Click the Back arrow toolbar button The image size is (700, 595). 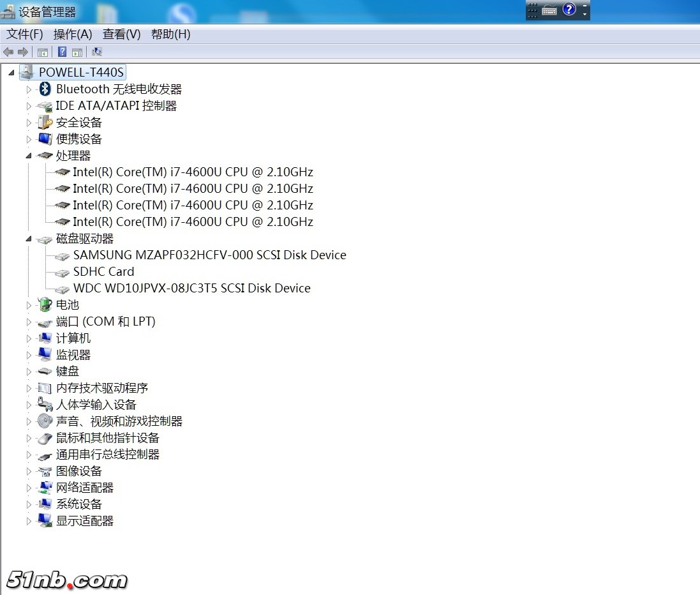point(8,52)
